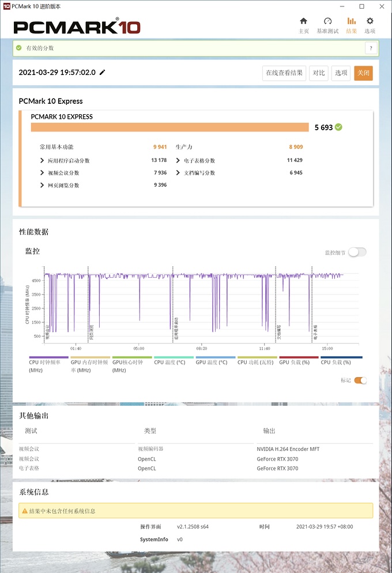Image resolution: width=392 pixels, height=573 pixels.
Task: Toggle CPU 时钟频率 legend swatch
Action: tap(48, 357)
